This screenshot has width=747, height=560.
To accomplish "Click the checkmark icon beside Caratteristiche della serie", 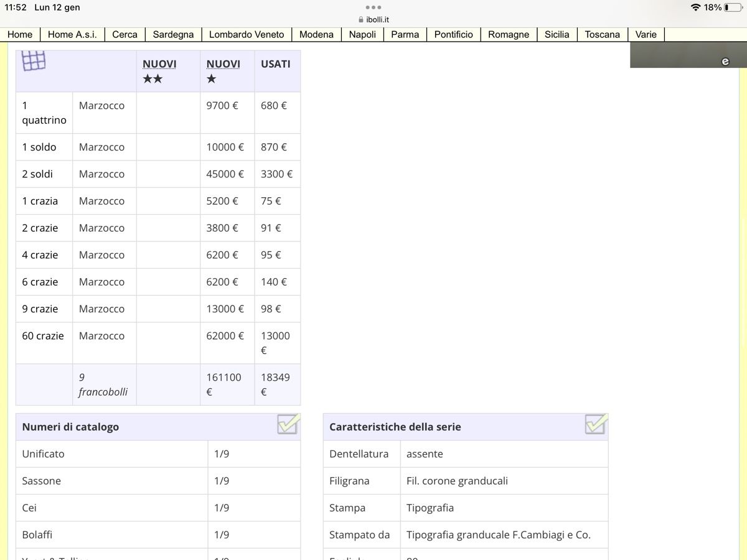I will pos(596,424).
